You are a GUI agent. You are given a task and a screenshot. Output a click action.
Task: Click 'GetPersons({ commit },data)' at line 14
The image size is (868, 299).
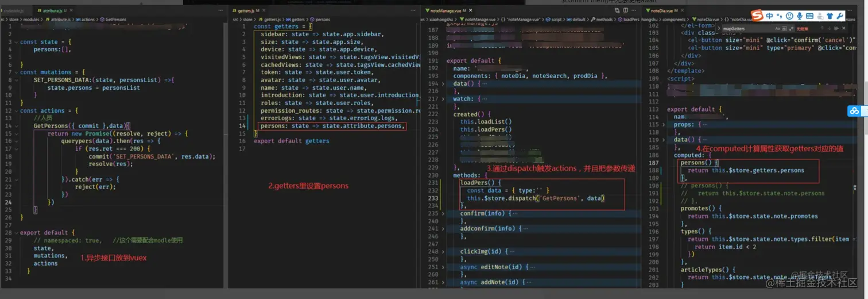point(82,125)
